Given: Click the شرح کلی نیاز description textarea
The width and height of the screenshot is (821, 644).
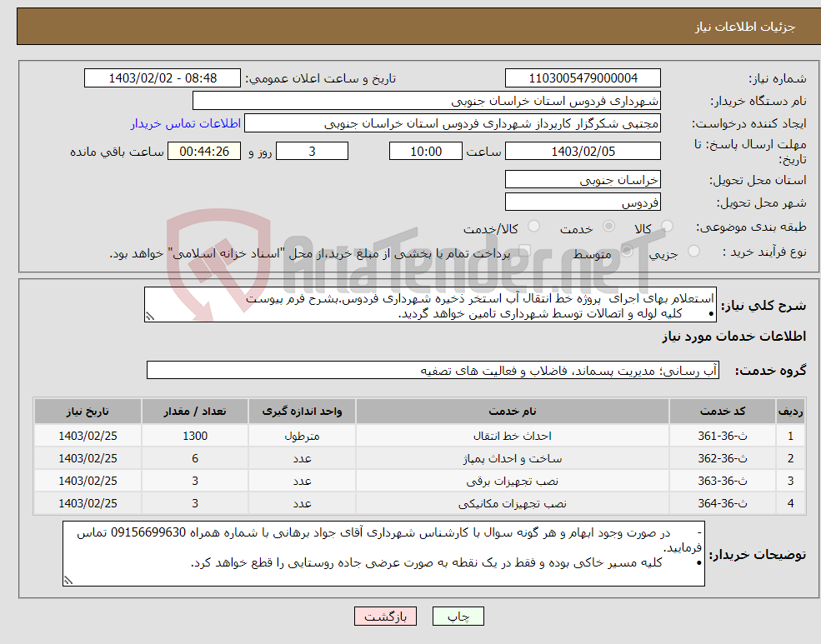Looking at the screenshot, I should pyautogui.click(x=430, y=304).
